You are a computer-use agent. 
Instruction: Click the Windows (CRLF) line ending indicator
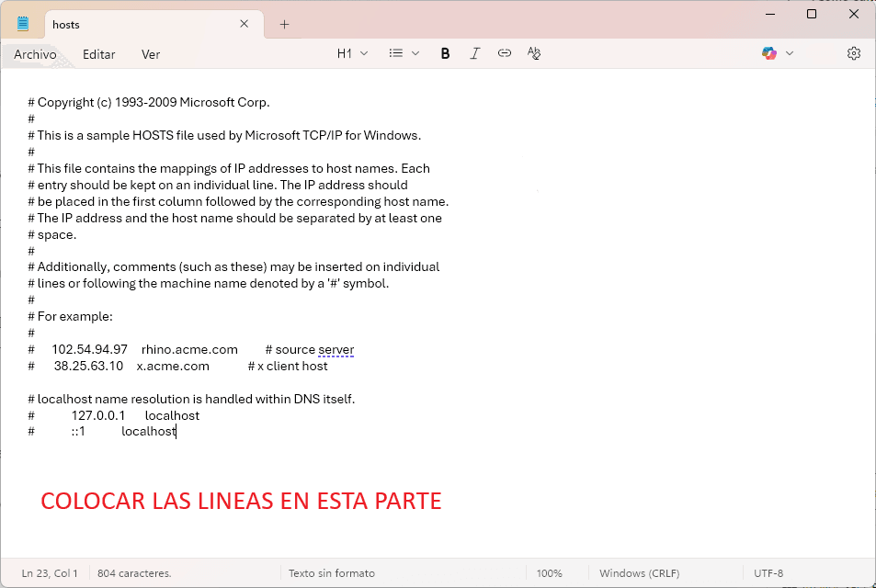(x=639, y=573)
